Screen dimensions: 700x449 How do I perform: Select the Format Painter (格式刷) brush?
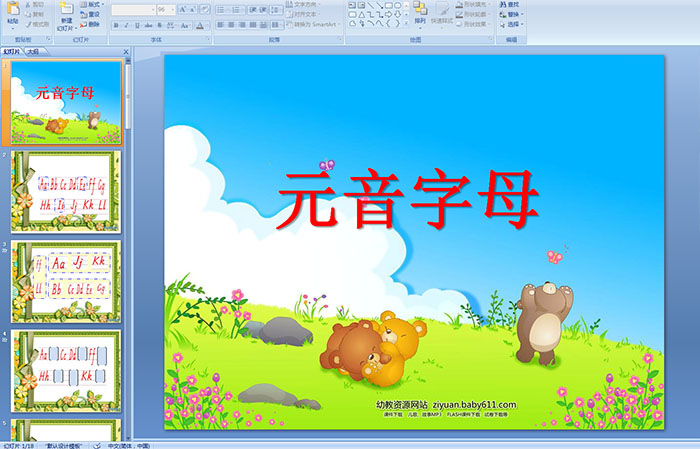(x=37, y=24)
